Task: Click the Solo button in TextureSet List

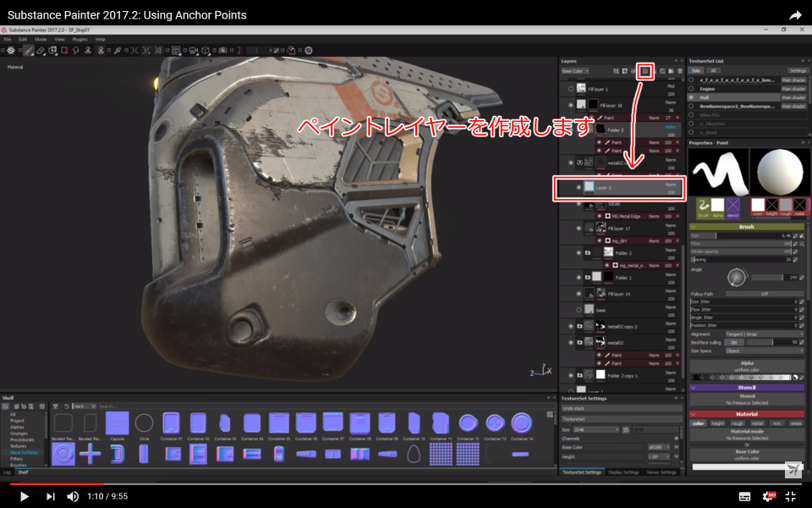Action: click(x=696, y=70)
